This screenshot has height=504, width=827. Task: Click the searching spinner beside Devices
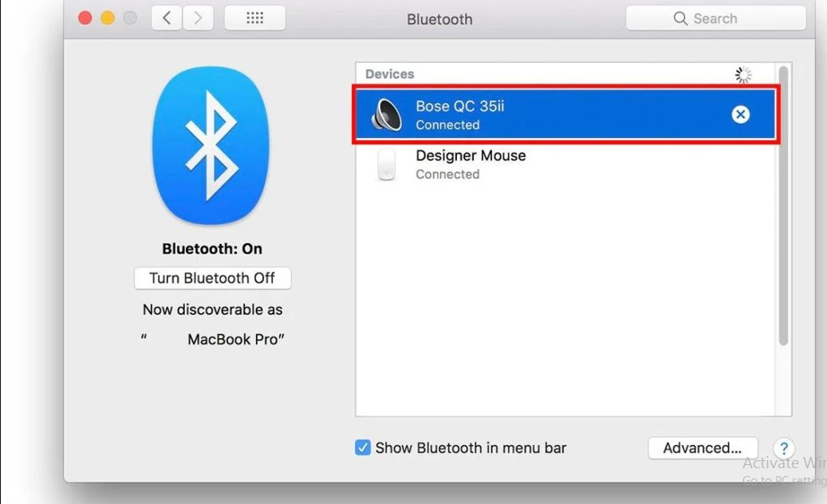pos(743,75)
